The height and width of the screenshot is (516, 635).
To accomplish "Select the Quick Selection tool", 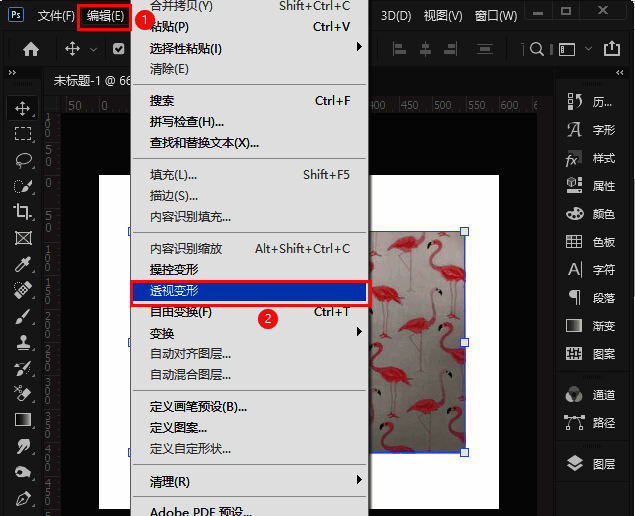I will 23,186.
